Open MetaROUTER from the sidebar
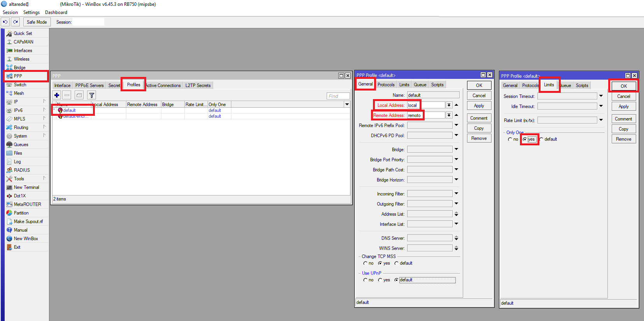The width and height of the screenshot is (644, 321). (27, 204)
